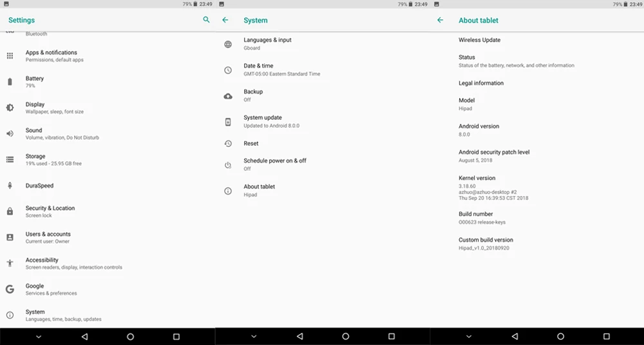Open DuraSpeed settings
Screen dimensions: 644x345
click(108, 186)
